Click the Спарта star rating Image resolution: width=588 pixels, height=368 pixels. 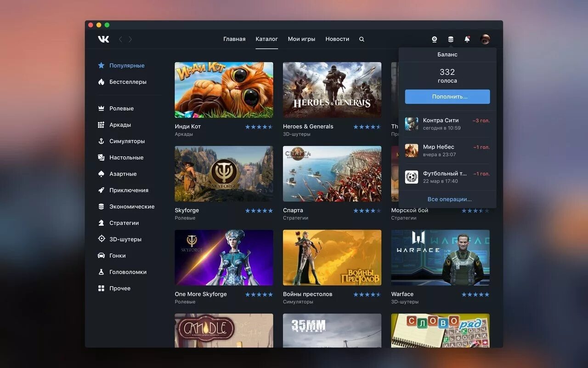tap(367, 211)
